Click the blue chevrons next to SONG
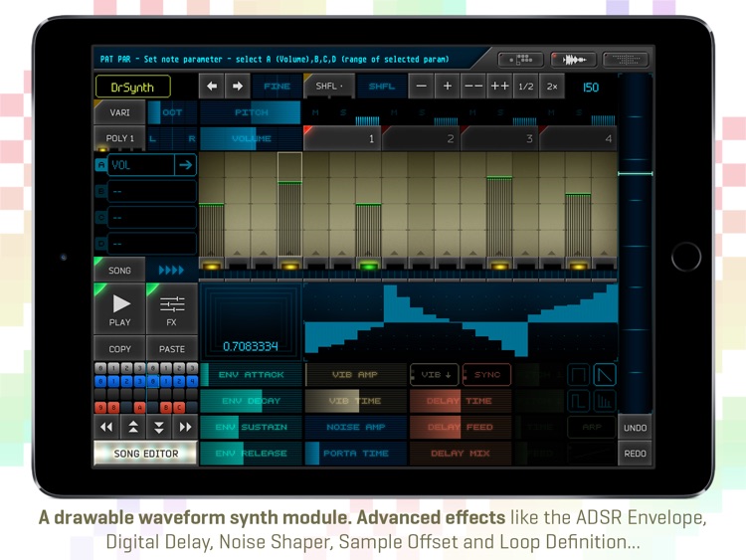Viewport: 746px width, 560px height. click(171, 271)
